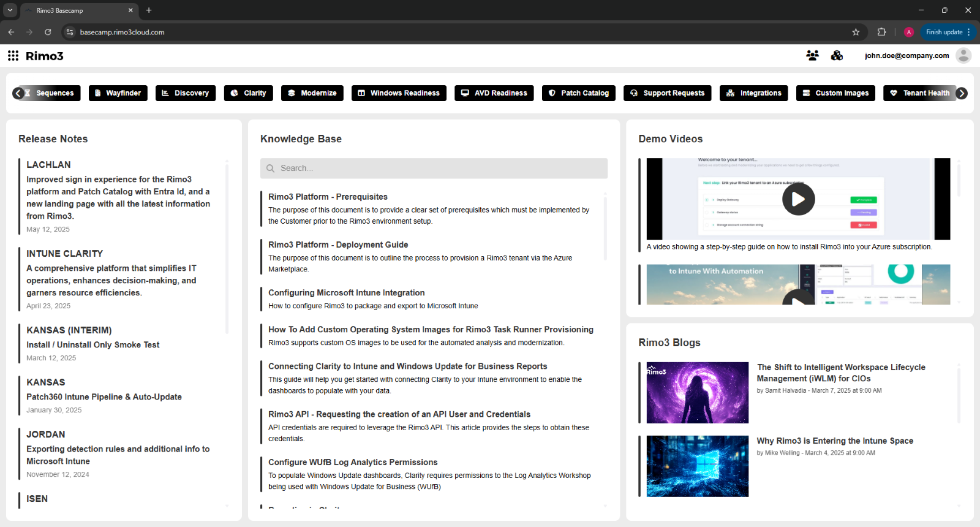Viewport: 980px width, 527px height.
Task: Click the user group icon in header
Action: coord(812,56)
